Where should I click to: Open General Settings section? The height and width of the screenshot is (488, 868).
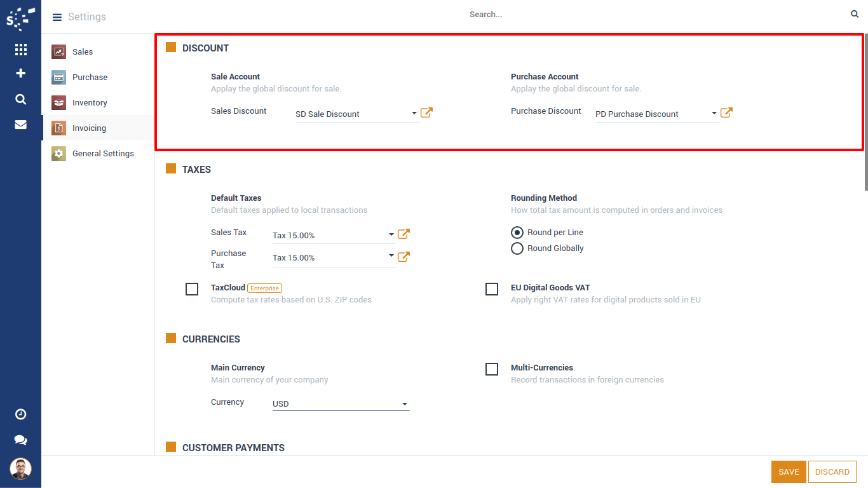(103, 153)
